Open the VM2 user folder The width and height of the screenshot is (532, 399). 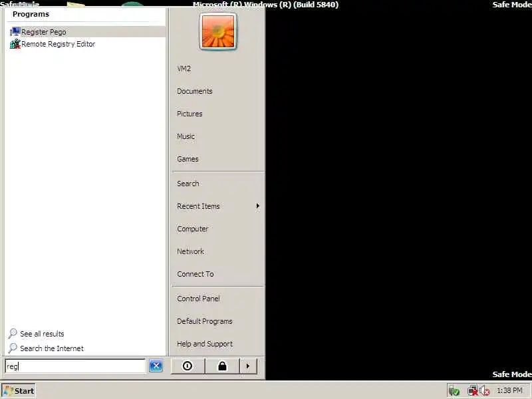184,69
